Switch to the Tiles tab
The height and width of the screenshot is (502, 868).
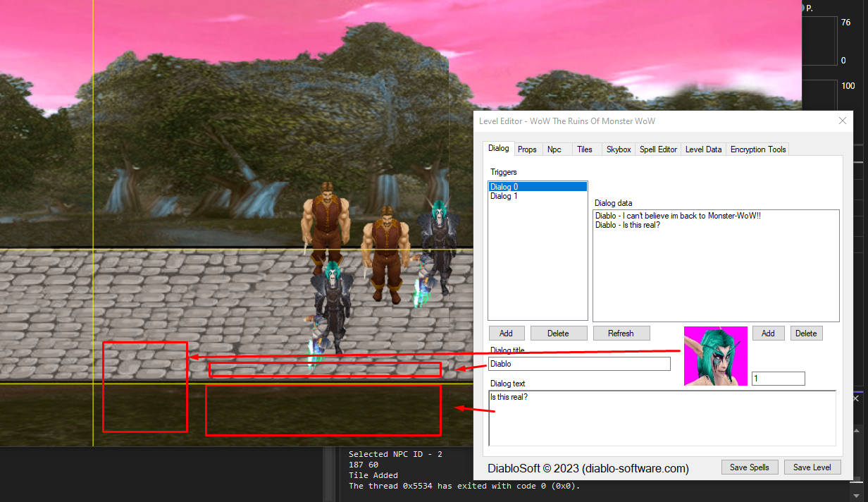click(x=585, y=149)
